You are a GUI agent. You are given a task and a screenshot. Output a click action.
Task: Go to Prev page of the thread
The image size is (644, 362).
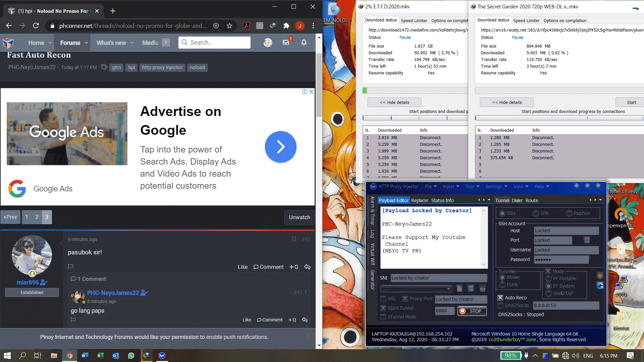coord(10,217)
